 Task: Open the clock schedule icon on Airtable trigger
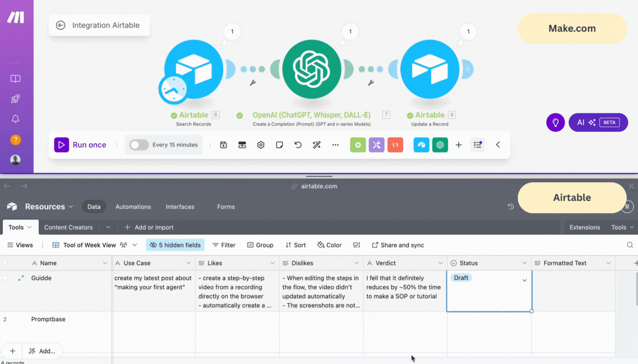pyautogui.click(x=173, y=89)
